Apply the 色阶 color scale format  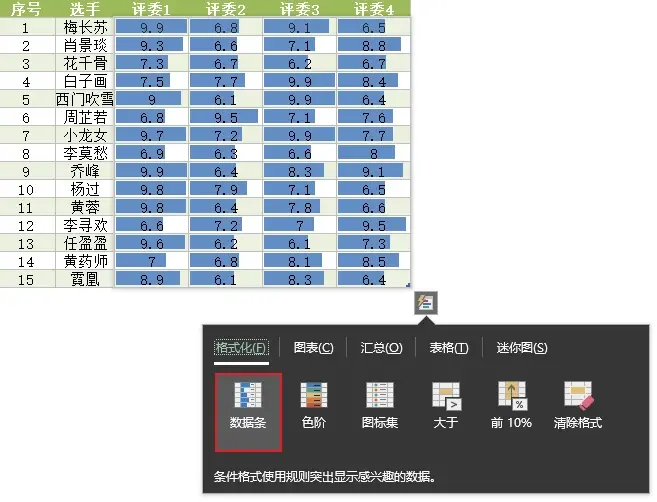(x=314, y=405)
